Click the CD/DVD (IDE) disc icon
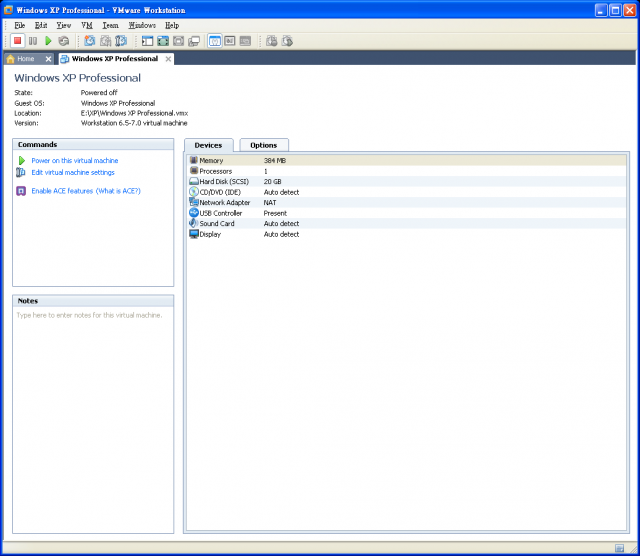640x556 pixels. pos(194,192)
